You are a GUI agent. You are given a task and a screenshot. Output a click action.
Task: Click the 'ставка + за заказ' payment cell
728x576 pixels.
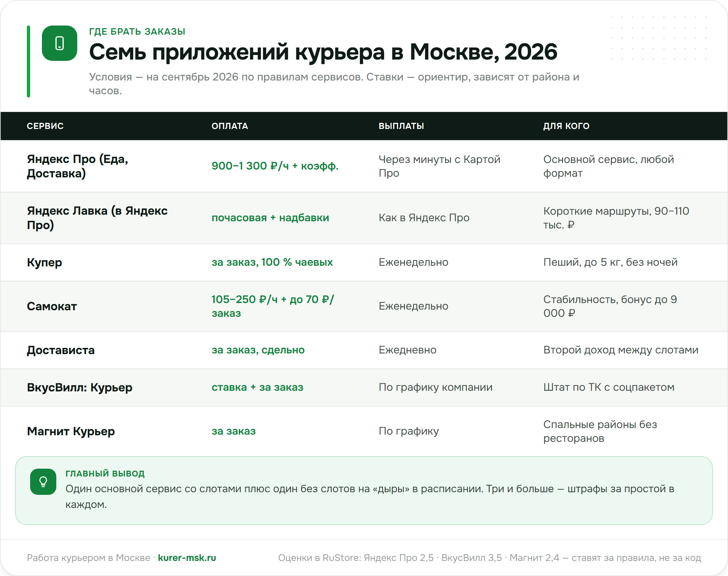pos(257,387)
